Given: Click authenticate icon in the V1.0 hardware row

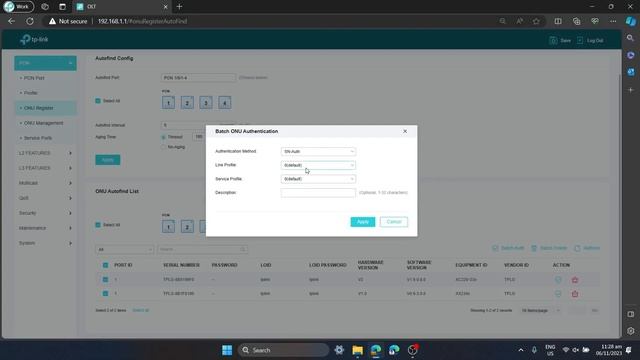Looking at the screenshot, I should tap(558, 294).
